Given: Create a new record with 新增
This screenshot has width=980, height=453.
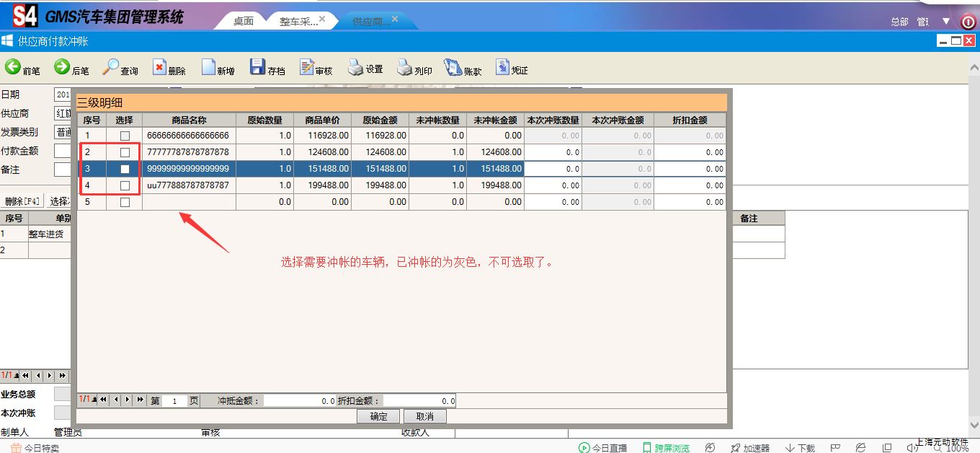Looking at the screenshot, I should click(x=209, y=69).
